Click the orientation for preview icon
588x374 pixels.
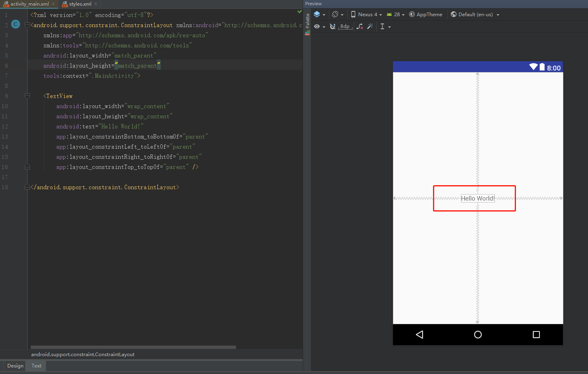(x=335, y=14)
